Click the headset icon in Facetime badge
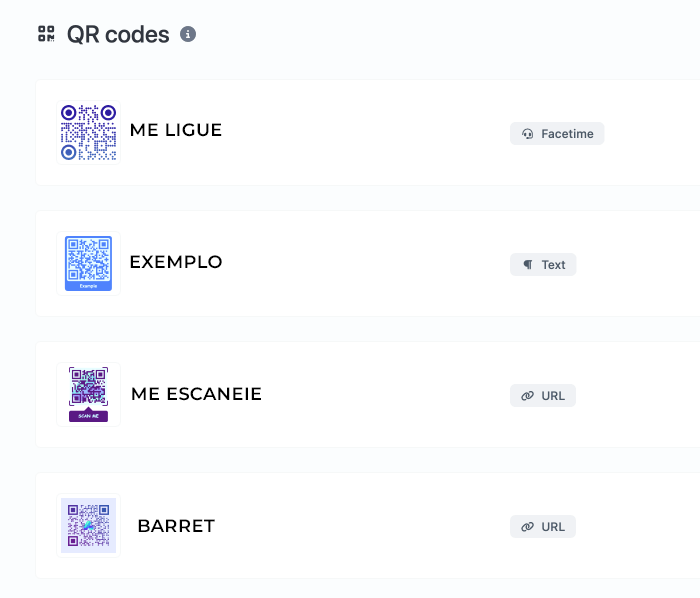700x598 pixels. pyautogui.click(x=528, y=133)
